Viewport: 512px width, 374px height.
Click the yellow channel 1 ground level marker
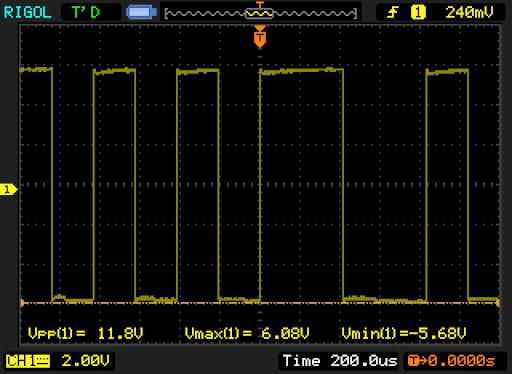click(8, 190)
